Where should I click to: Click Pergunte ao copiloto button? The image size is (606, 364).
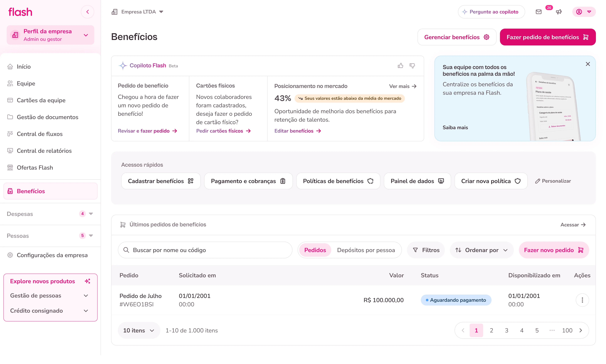click(491, 12)
